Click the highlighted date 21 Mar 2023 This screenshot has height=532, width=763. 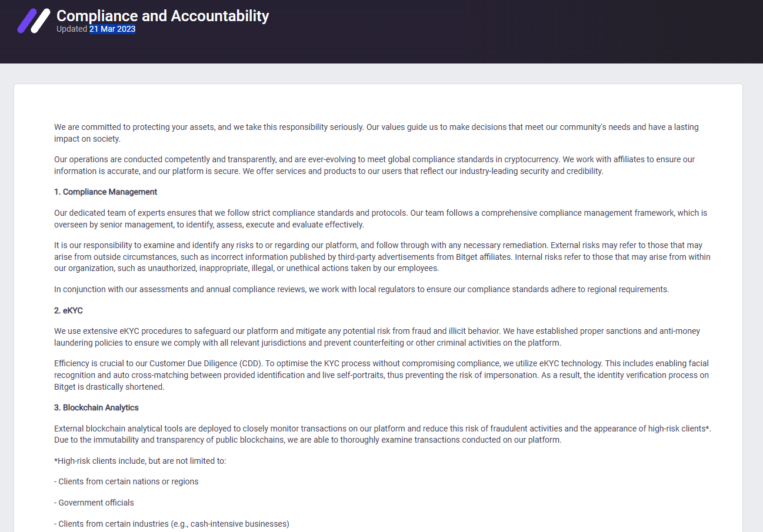(112, 29)
